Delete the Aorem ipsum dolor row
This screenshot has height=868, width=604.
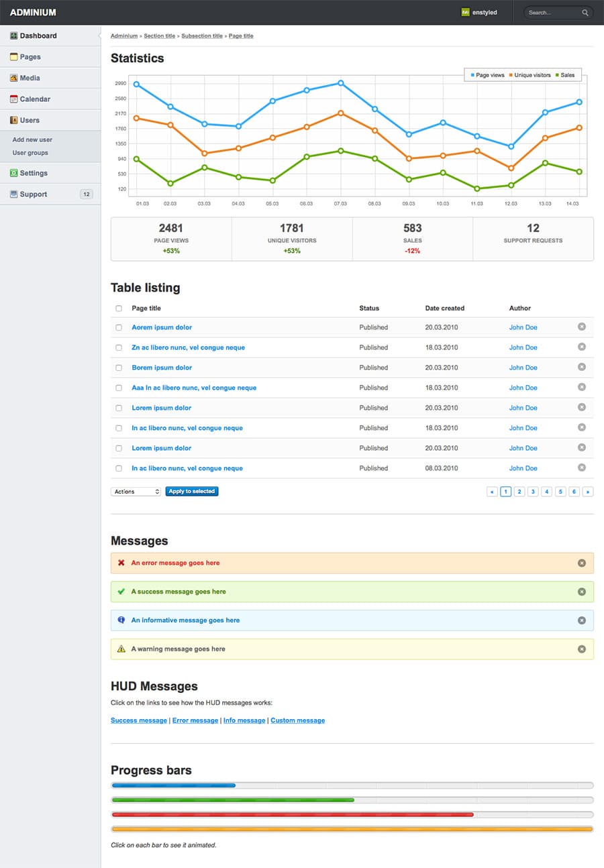582,327
